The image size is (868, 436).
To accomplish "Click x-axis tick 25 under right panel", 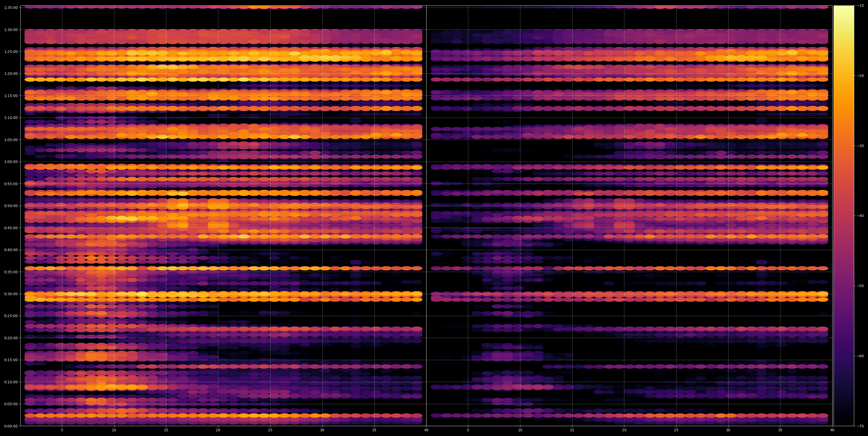I will pyautogui.click(x=676, y=430).
